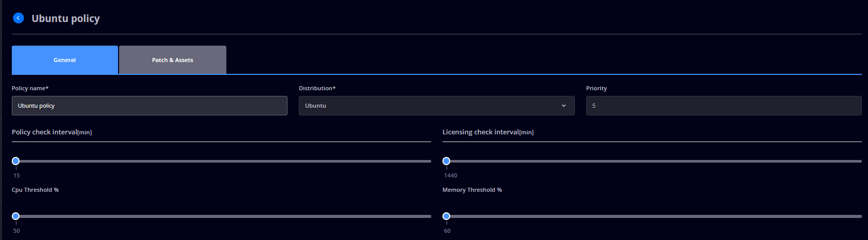Click the Licensing check interval[min] heading
This screenshot has width=868, height=240.
pyautogui.click(x=488, y=132)
